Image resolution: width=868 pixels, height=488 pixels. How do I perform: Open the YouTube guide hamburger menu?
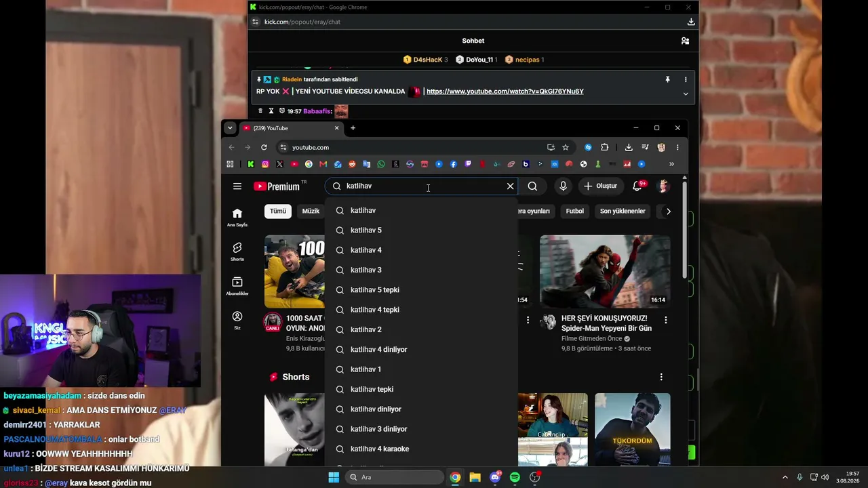[x=237, y=186]
